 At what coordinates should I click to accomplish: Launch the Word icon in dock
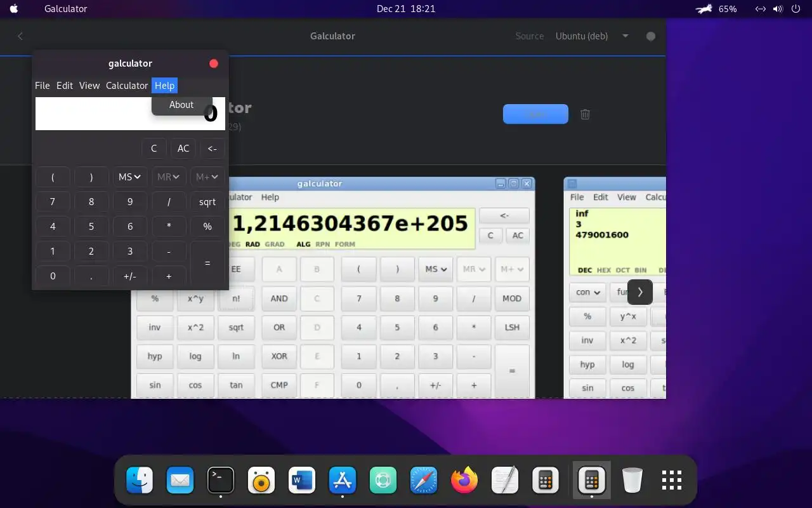302,481
